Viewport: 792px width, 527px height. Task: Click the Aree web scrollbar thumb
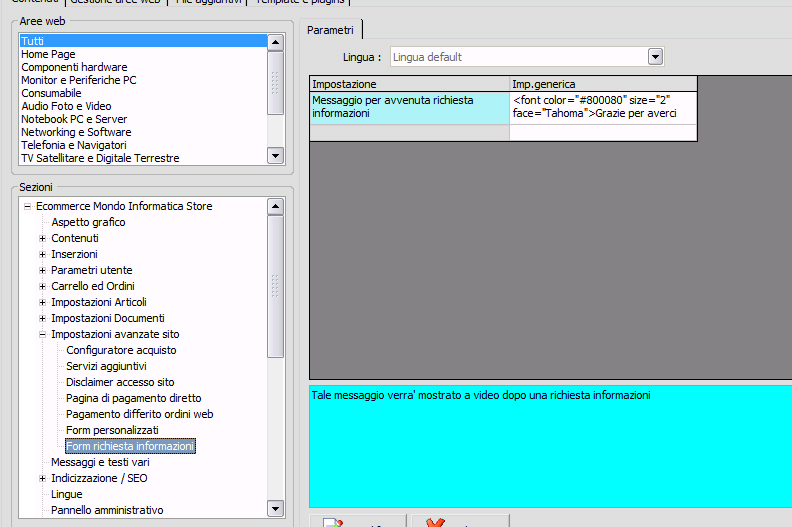click(x=275, y=82)
